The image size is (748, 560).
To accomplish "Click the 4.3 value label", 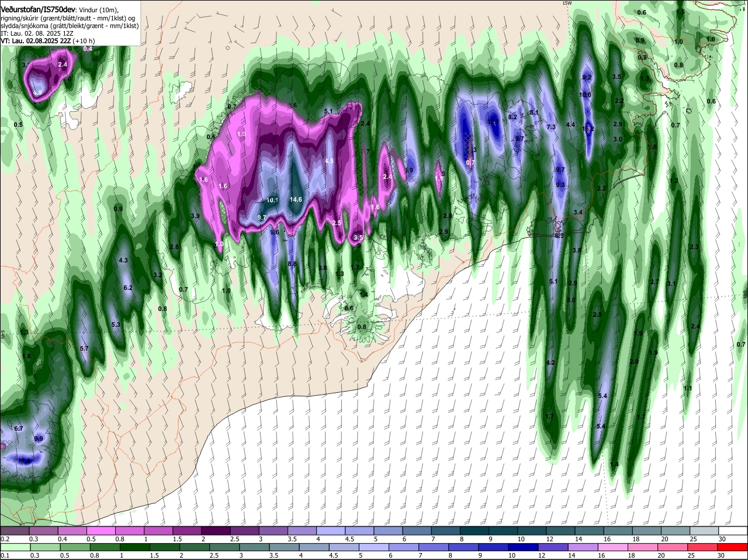I will click(123, 260).
